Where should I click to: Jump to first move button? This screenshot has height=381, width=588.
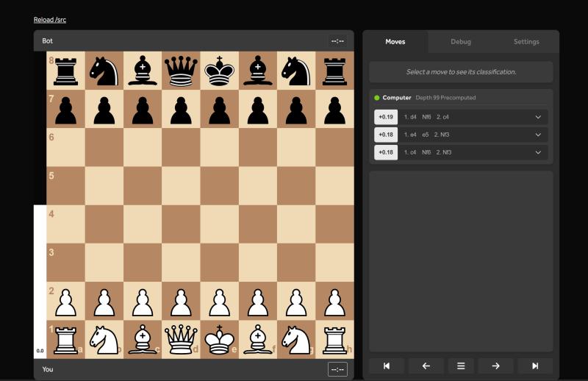(387, 366)
